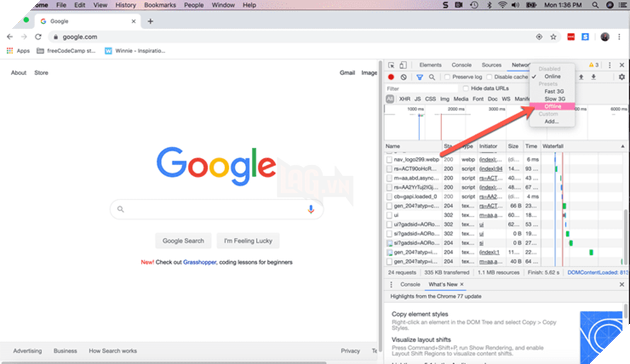The width and height of the screenshot is (630, 364).
Task: Click the Wi-Fi icon in the menu bar
Action: 502,5
